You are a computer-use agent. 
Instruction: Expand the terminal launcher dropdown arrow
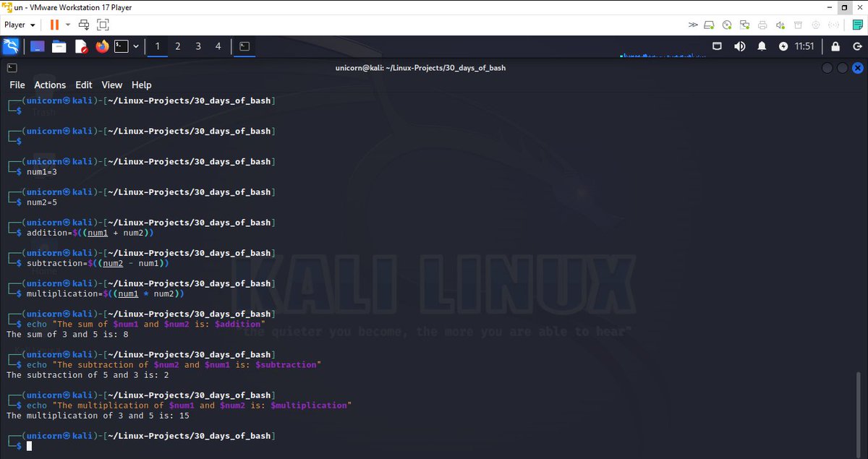pyautogui.click(x=135, y=46)
